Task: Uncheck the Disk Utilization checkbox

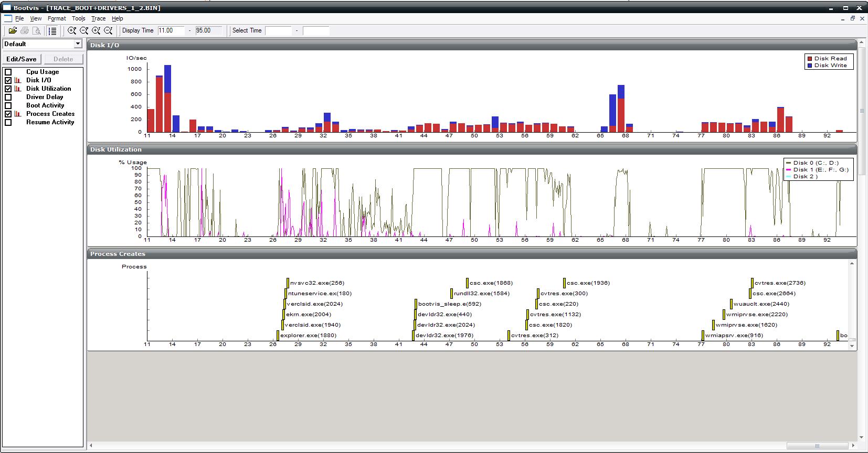Action: point(8,89)
